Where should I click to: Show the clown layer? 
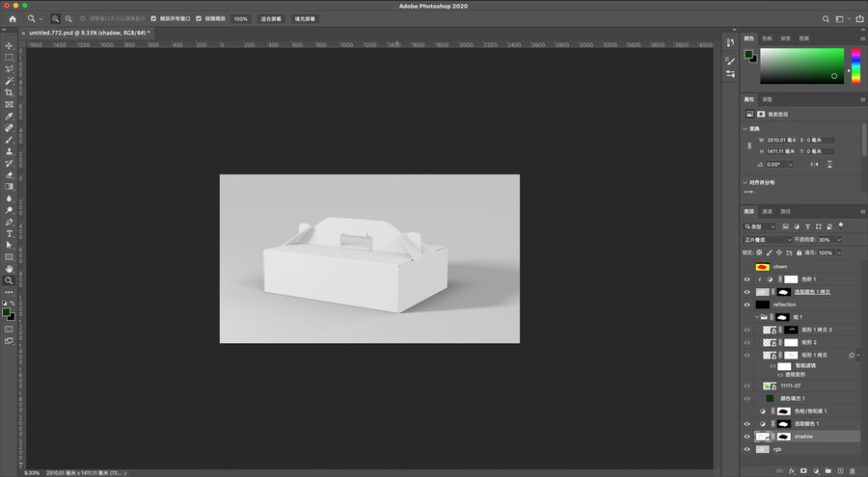pos(746,267)
